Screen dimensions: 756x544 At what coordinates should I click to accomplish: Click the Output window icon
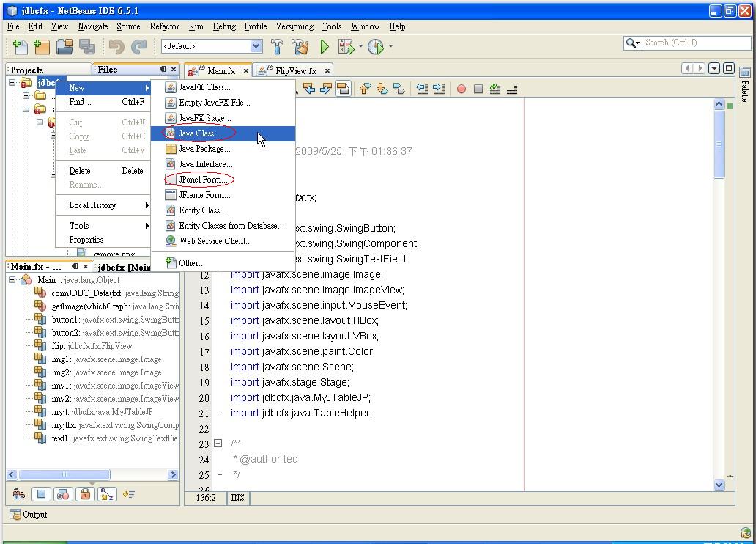(15, 515)
